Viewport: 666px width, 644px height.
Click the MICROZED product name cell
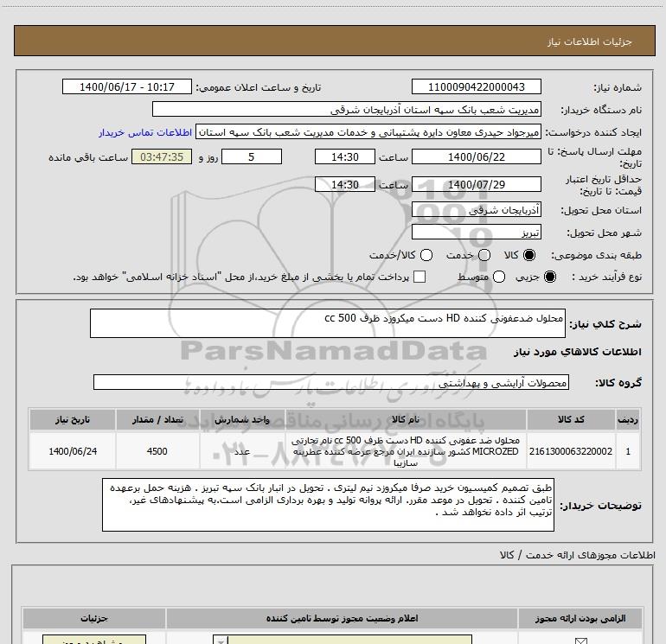click(x=406, y=451)
